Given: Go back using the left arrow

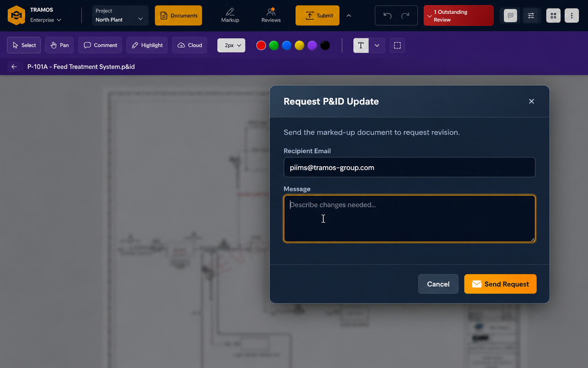Looking at the screenshot, I should 14,67.
